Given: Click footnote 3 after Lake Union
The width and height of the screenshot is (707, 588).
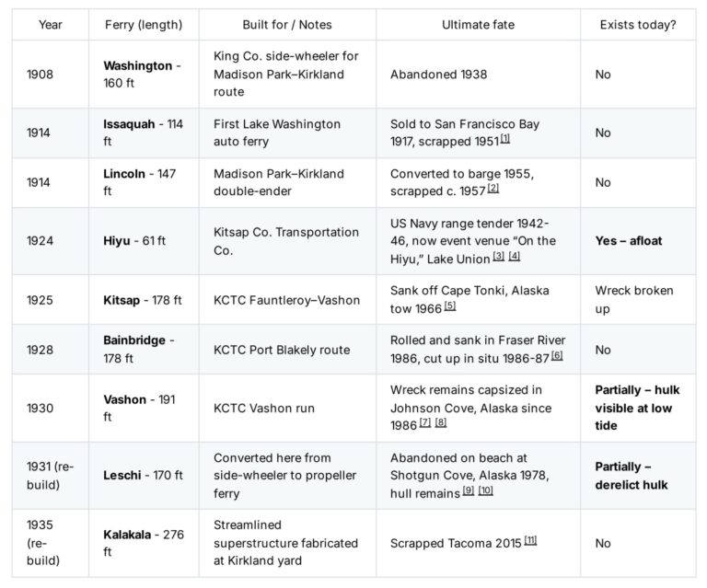Looking at the screenshot, I should point(498,257).
